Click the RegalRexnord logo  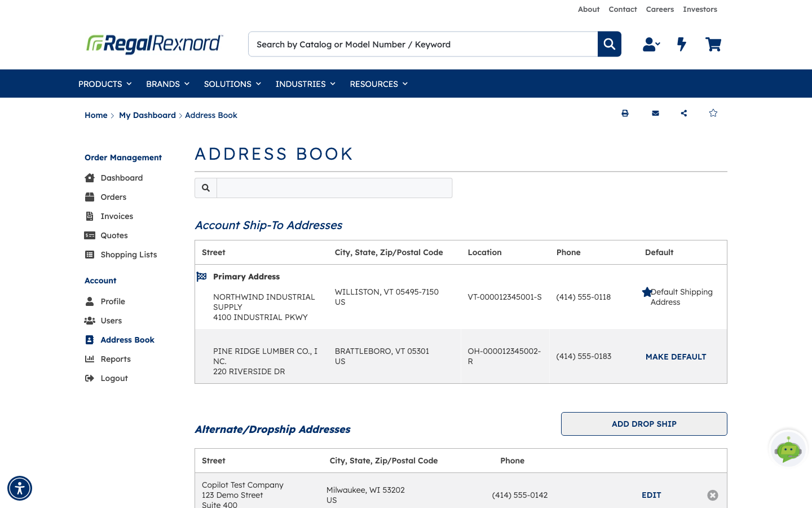155,43
